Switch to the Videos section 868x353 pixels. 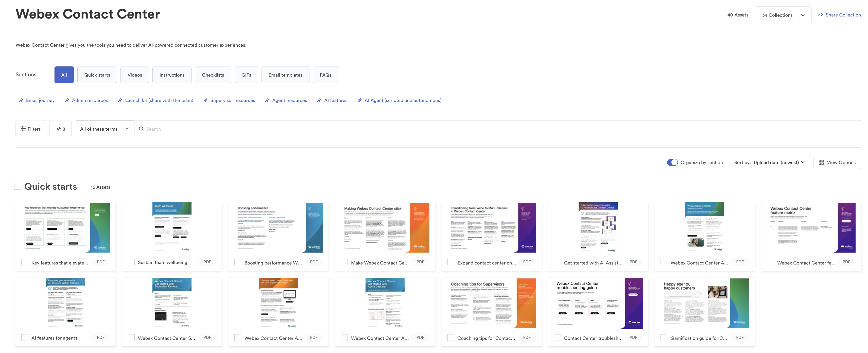point(135,75)
